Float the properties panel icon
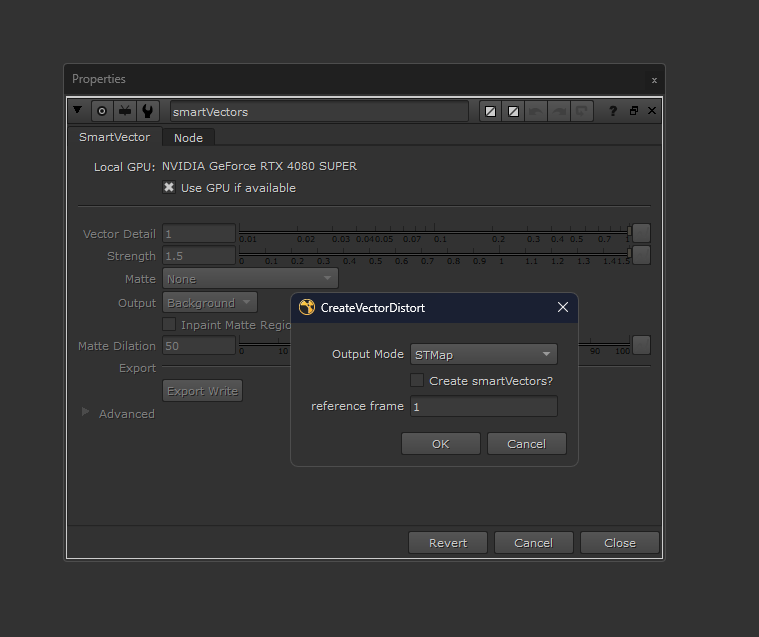This screenshot has width=759, height=637. 633,111
